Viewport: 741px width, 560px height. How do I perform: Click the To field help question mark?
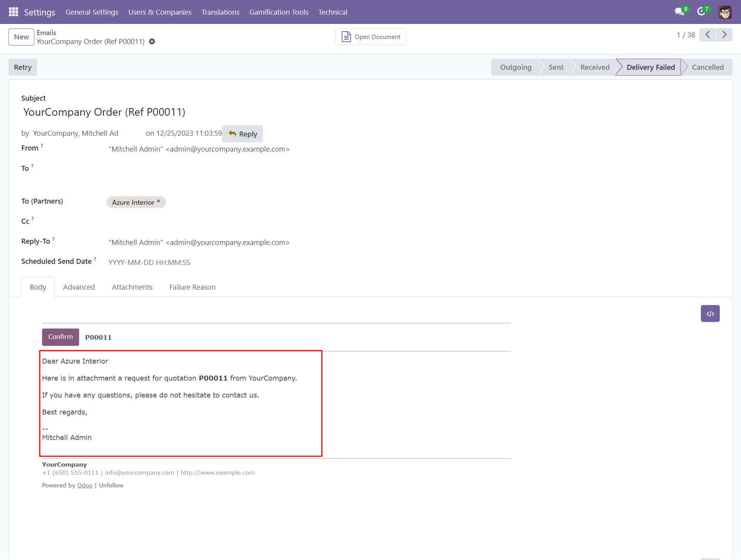[32, 166]
